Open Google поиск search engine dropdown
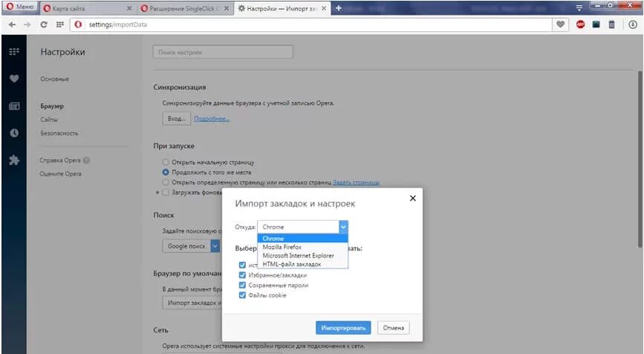Viewport: 644px width, 354px height. tap(192, 246)
